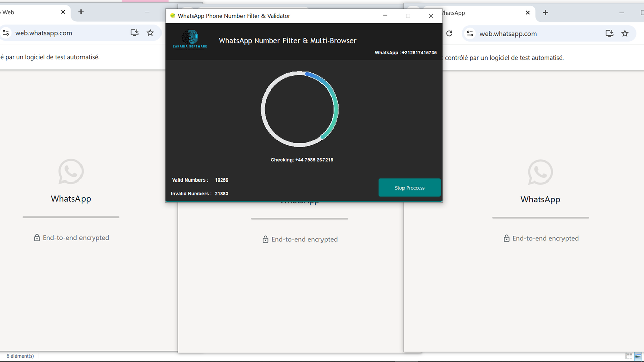644x362 pixels.
Task: Minimize the WhatsApp Phone Number Filter window
Action: [x=385, y=16]
